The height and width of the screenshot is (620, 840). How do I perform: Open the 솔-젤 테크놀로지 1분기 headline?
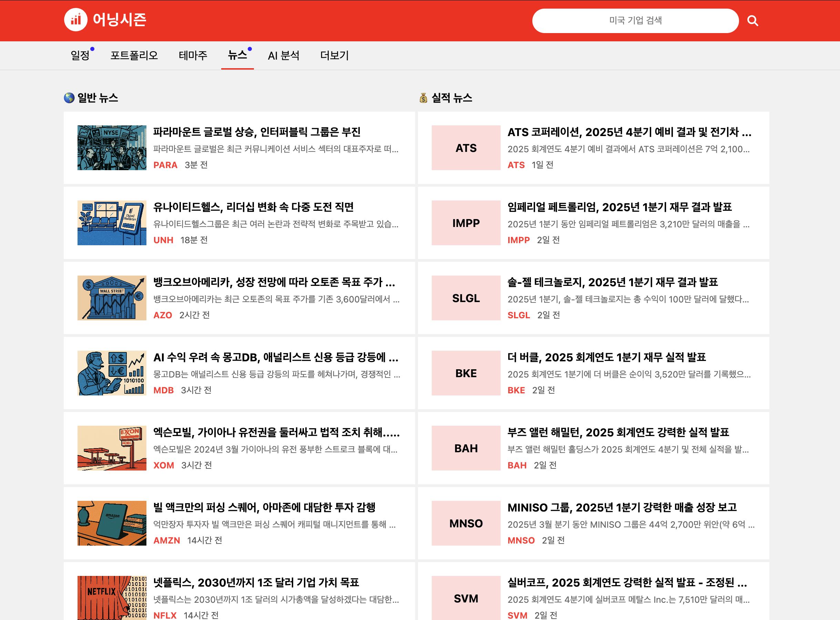tap(613, 282)
